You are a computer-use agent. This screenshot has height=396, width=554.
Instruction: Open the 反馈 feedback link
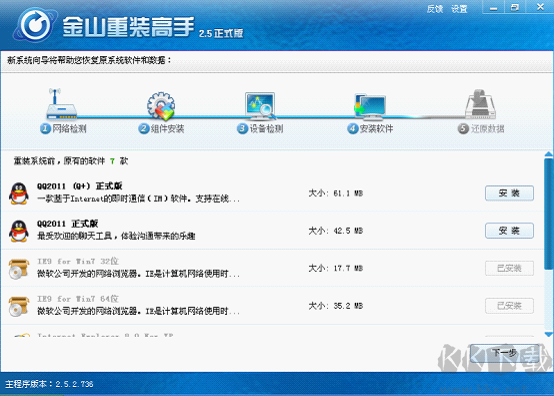[x=435, y=9]
